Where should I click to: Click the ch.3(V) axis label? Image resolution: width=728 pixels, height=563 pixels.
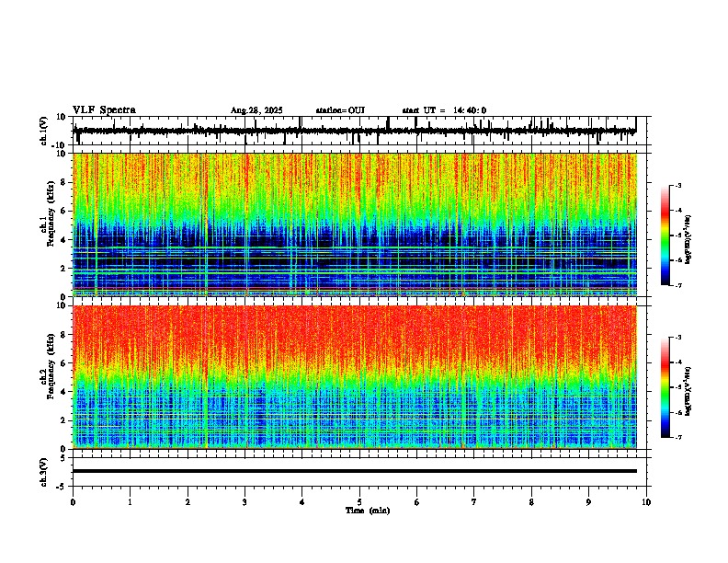44,472
